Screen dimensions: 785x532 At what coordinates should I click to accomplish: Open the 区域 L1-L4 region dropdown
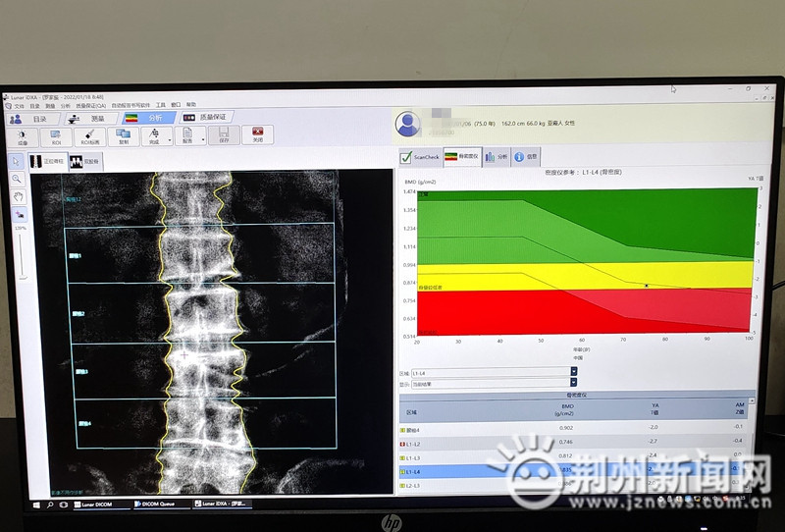(x=573, y=373)
